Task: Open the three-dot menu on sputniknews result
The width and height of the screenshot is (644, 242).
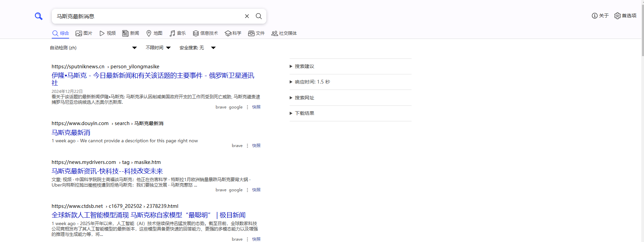Action: pyautogui.click(x=247, y=107)
